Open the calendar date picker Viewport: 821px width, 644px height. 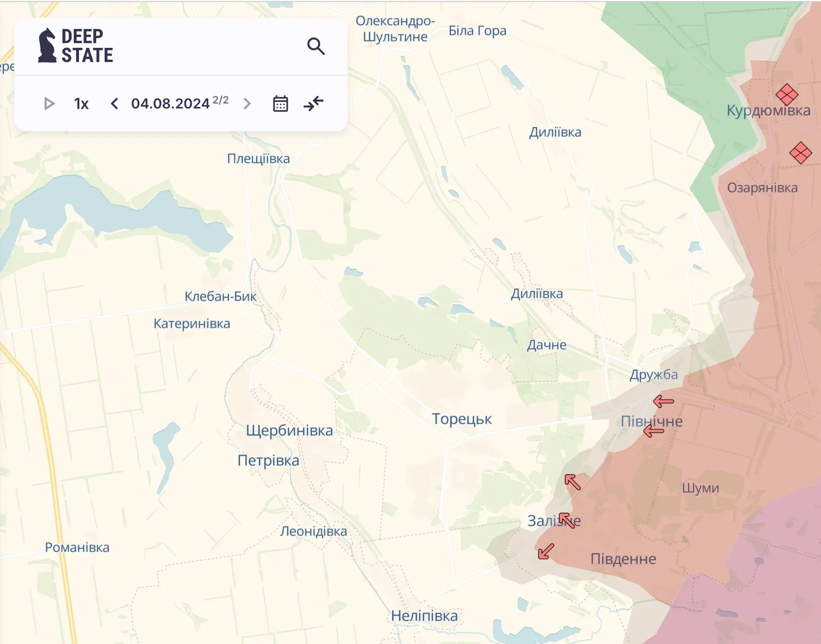click(x=280, y=104)
